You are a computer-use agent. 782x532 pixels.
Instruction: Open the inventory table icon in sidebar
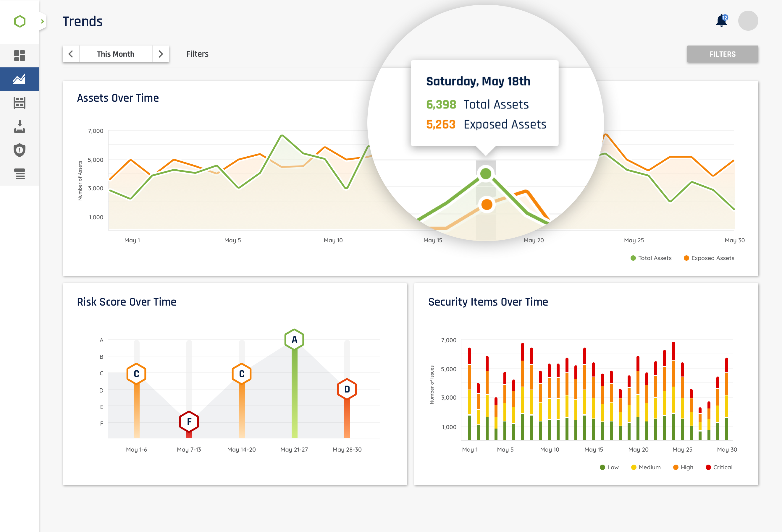coord(20,103)
